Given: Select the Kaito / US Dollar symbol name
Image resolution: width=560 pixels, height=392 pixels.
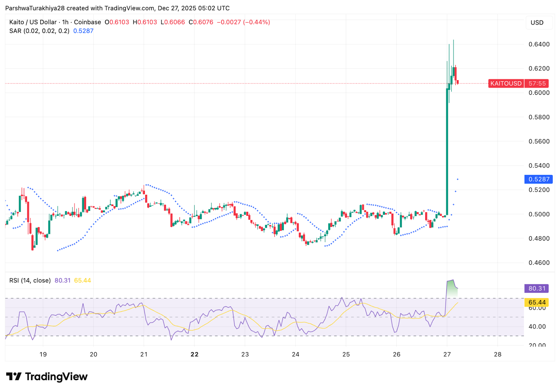Looking at the screenshot, I should tap(33, 22).
